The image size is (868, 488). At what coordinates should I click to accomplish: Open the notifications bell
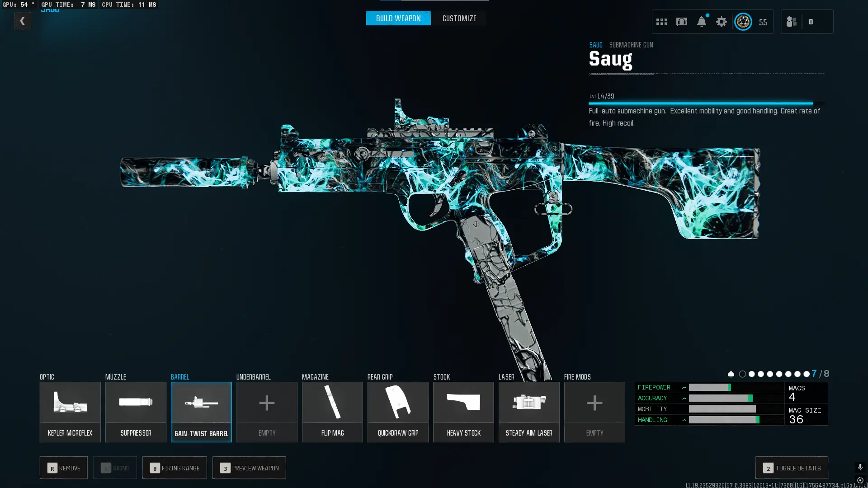(x=701, y=22)
